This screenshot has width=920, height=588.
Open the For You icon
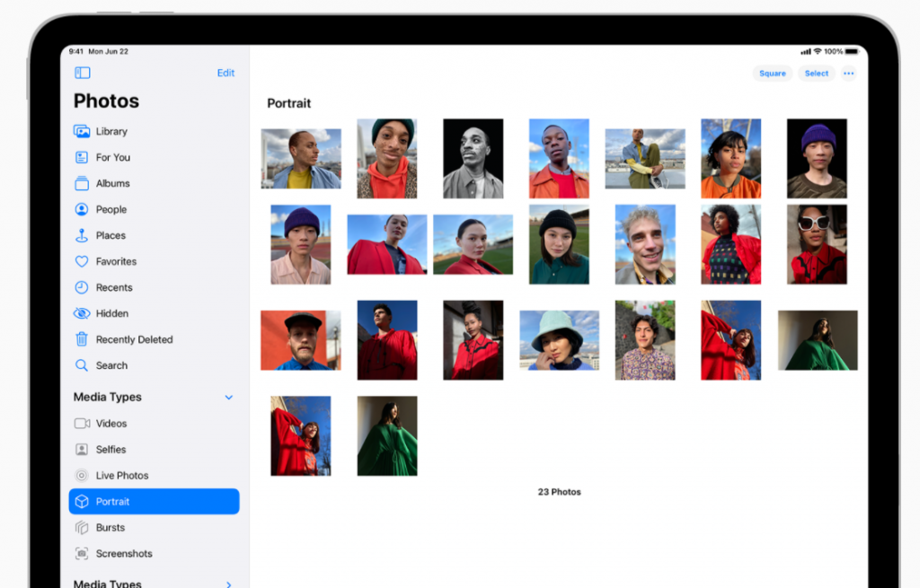[x=82, y=157]
